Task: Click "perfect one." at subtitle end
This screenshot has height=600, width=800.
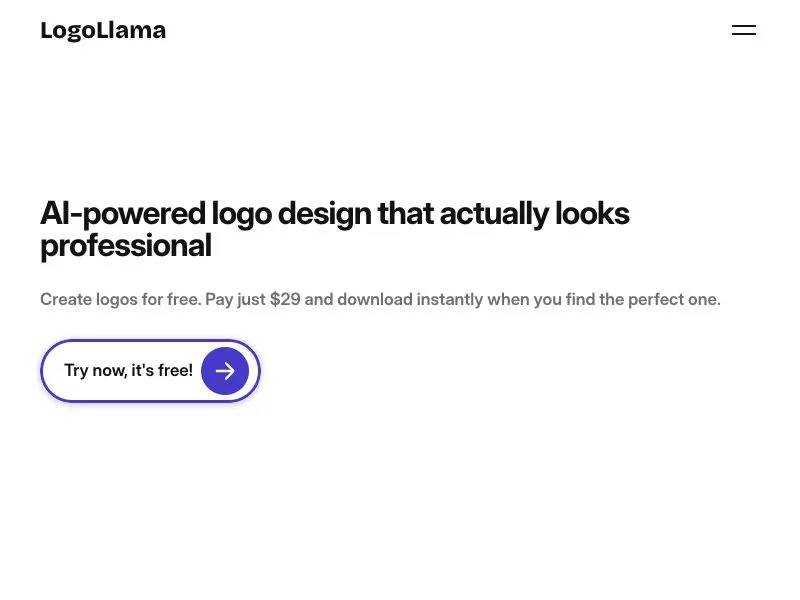Action: [x=674, y=299]
